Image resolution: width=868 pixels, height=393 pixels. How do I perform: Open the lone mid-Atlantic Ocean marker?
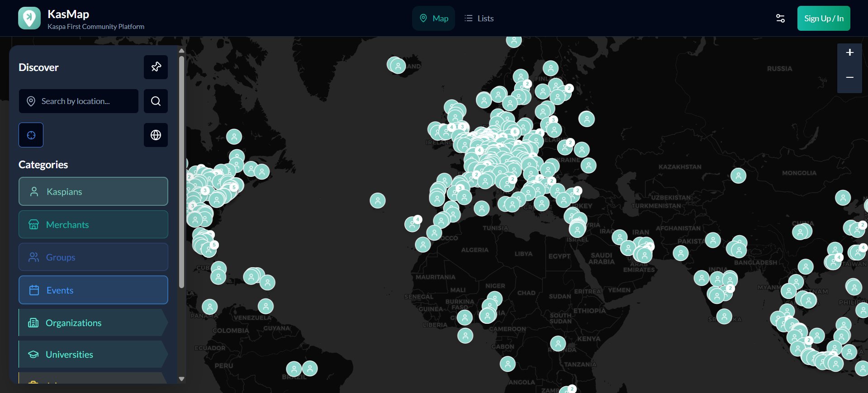coord(378,200)
